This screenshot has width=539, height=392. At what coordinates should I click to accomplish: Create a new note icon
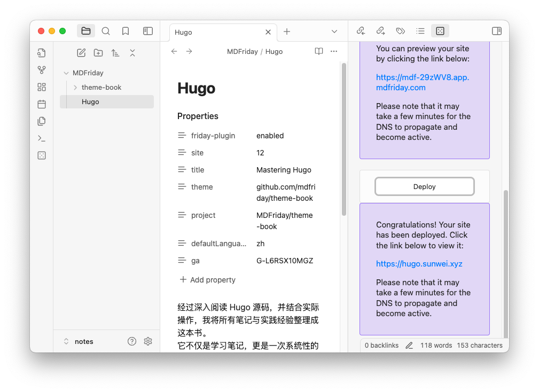click(81, 53)
